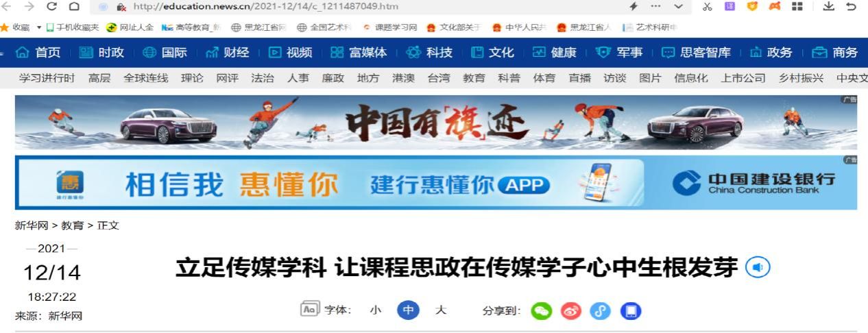
Task: Select small font size 小
Action: 375,310
